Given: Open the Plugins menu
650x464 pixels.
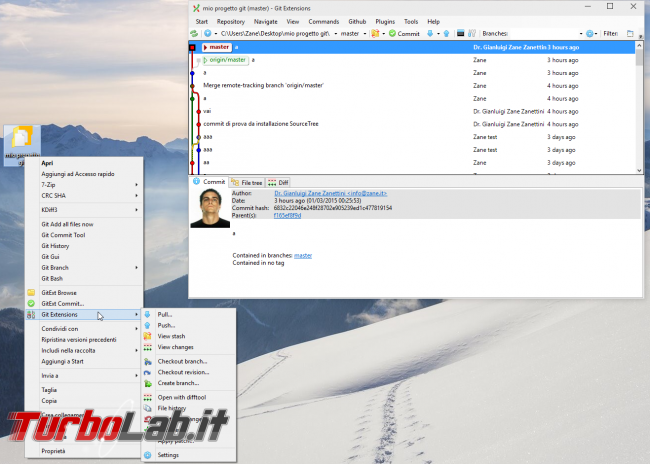Looking at the screenshot, I should tap(385, 22).
